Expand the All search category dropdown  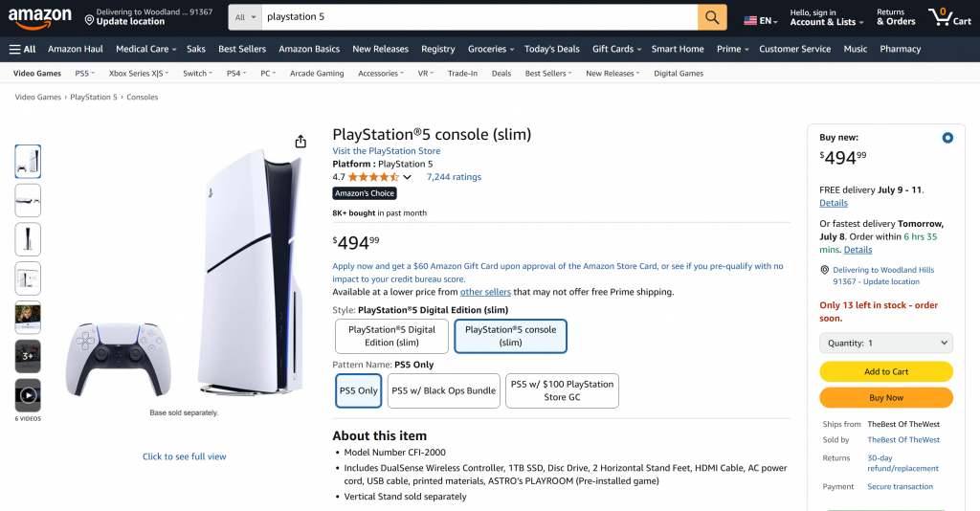[246, 17]
